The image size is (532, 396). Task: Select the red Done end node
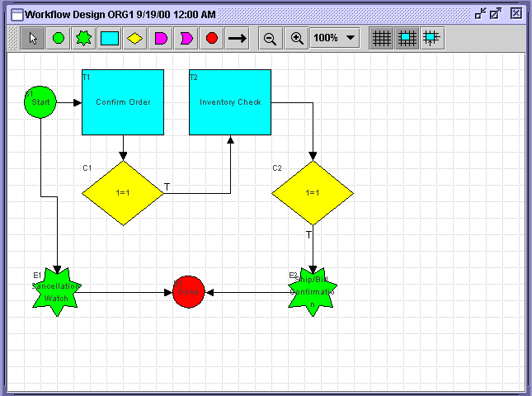click(x=189, y=292)
